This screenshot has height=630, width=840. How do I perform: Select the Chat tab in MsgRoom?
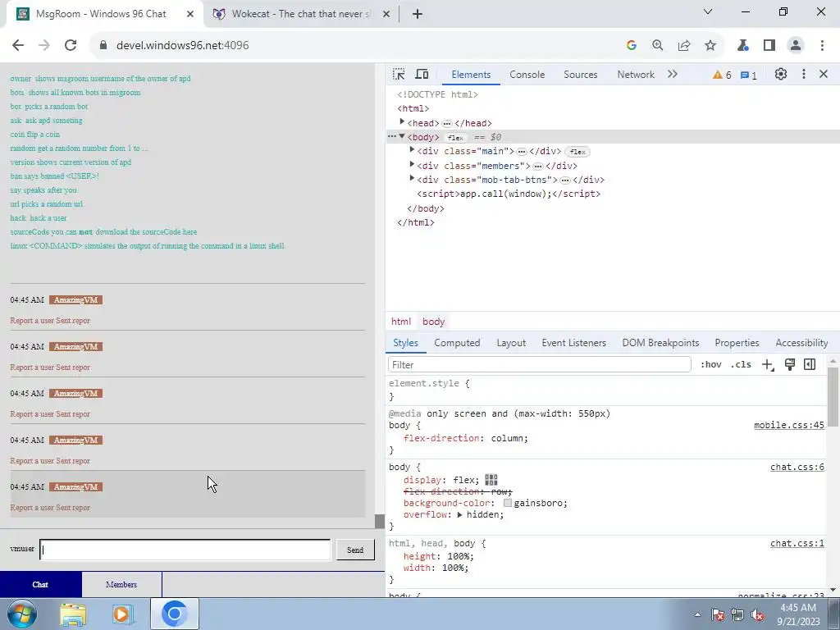point(41,584)
